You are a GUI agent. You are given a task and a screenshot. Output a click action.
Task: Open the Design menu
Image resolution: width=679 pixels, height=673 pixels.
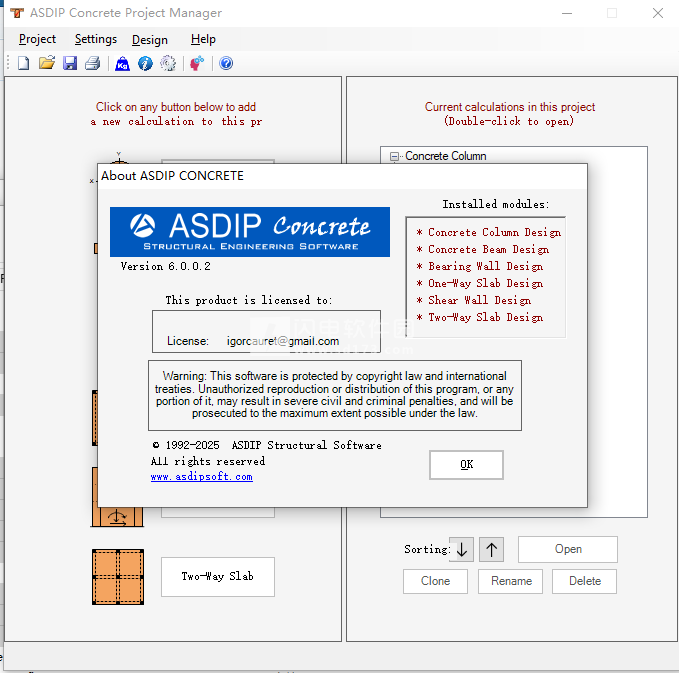150,40
